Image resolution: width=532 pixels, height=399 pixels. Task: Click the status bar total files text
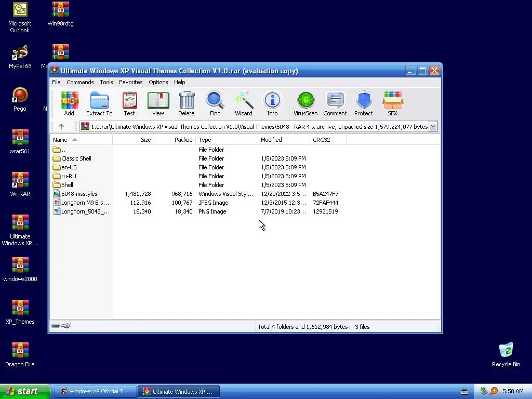(x=313, y=327)
